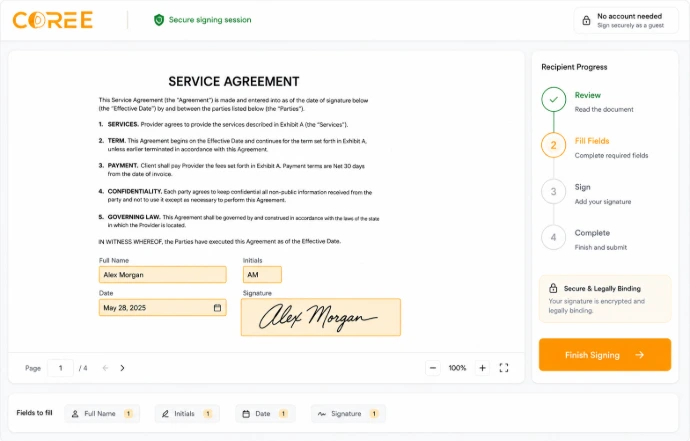Click the page number input box
690x441 pixels.
(60, 368)
